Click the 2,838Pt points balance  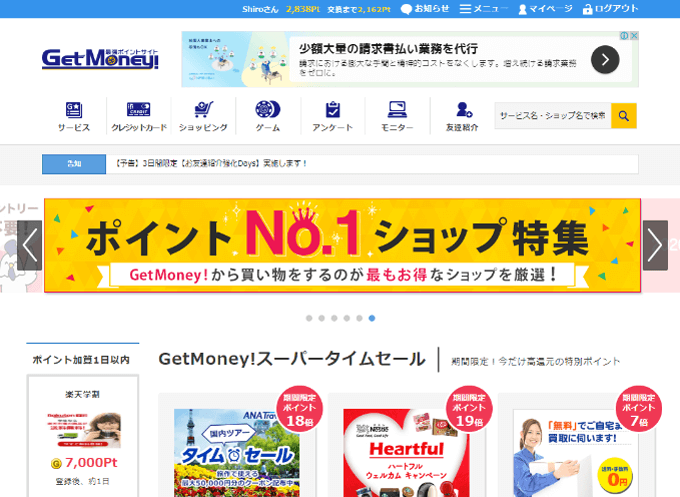click(x=303, y=9)
